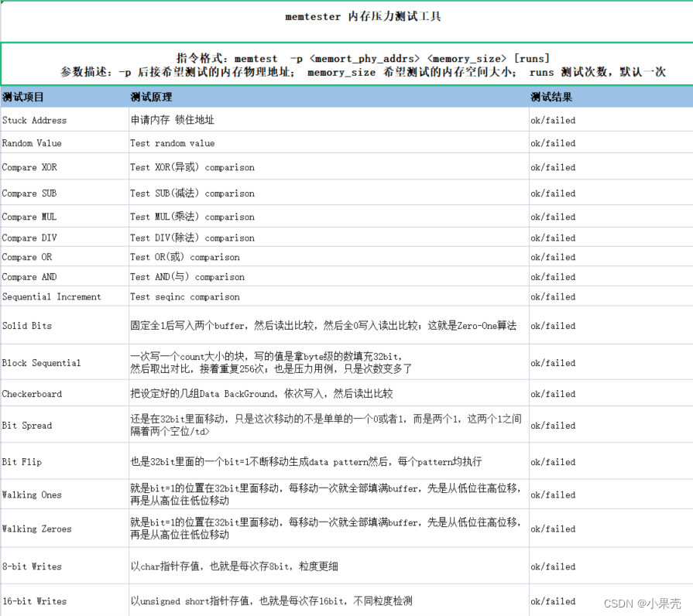Click 'ok/failed' in the Bit Flip row
This screenshot has width=693, height=616.
553,462
